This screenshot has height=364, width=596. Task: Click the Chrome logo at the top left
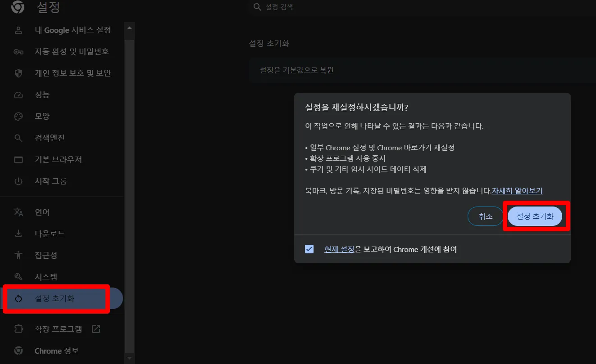(x=17, y=7)
